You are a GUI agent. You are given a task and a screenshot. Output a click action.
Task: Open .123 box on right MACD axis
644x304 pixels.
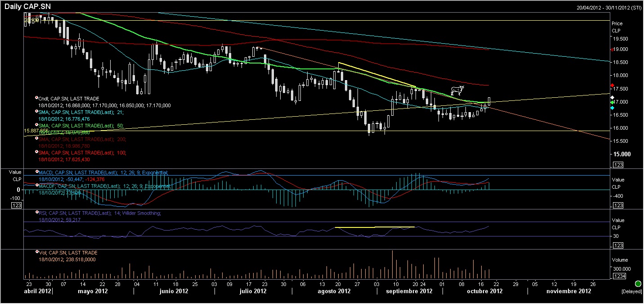[617, 205]
